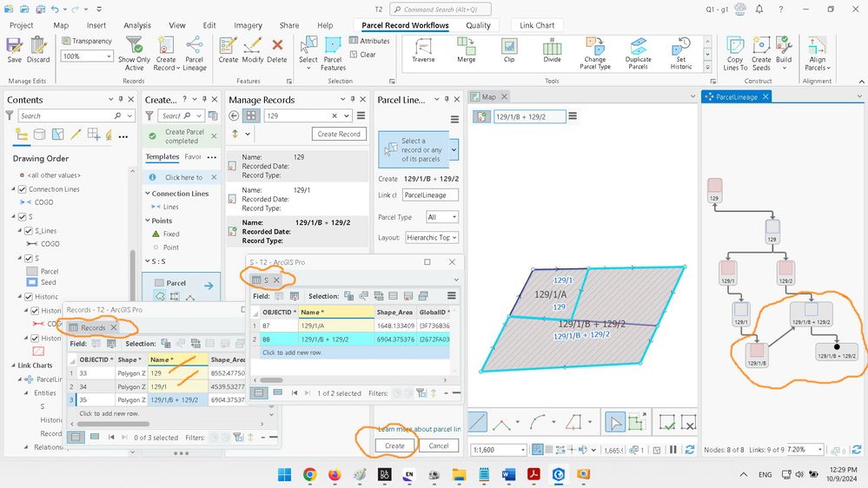Click Create Seeds tool
Viewport: 868px width, 488px height.
pos(761,54)
